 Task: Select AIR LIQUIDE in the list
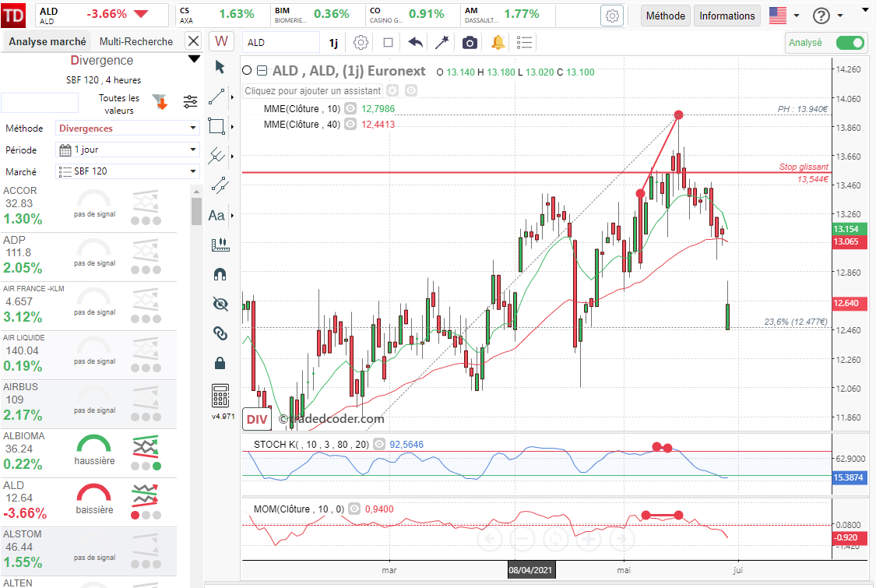pos(88,355)
